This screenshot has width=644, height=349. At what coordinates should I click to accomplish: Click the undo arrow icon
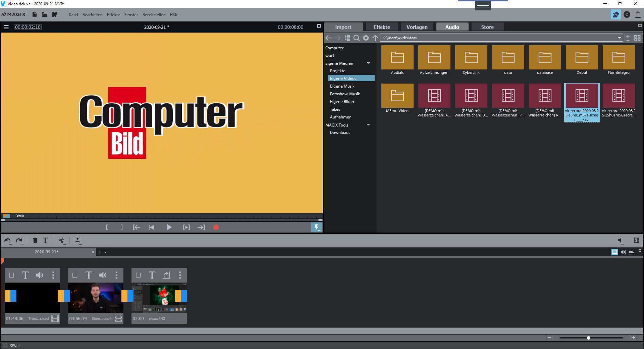click(7, 240)
